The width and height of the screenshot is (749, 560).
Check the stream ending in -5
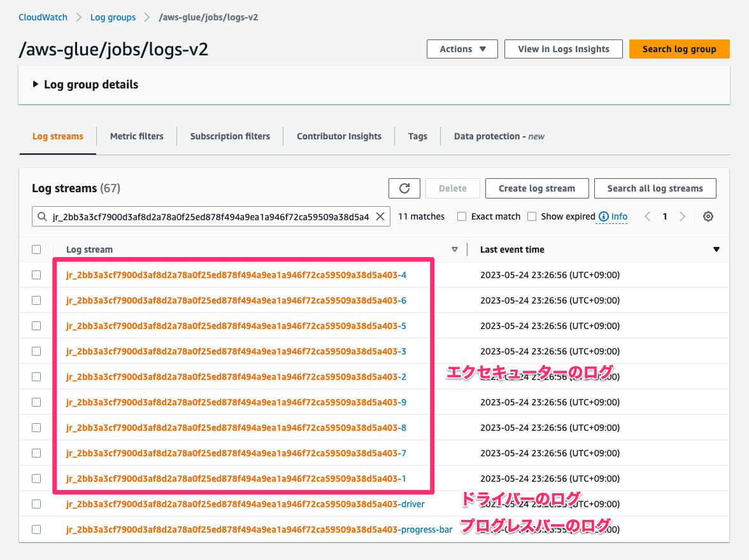tap(36, 326)
